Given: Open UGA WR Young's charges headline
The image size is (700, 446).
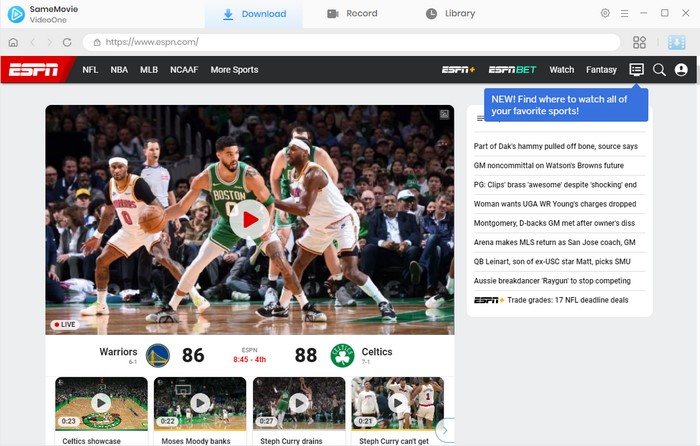Looking at the screenshot, I should coord(555,204).
